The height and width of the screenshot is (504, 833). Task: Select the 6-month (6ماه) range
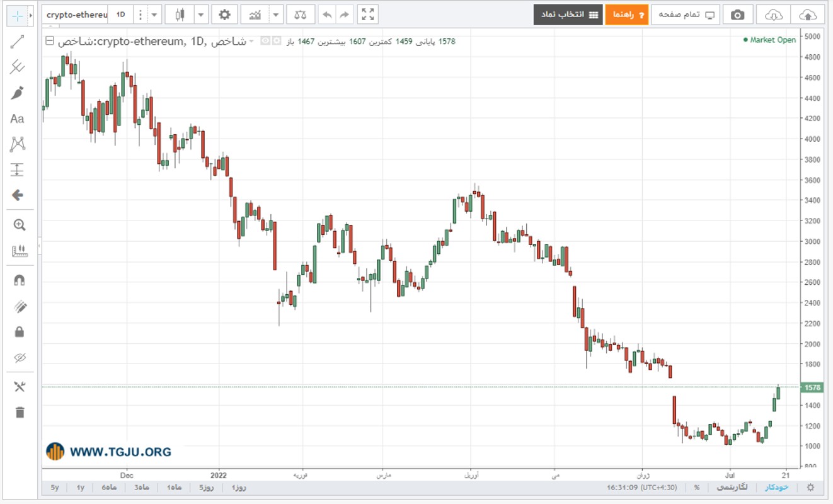pyautogui.click(x=109, y=488)
